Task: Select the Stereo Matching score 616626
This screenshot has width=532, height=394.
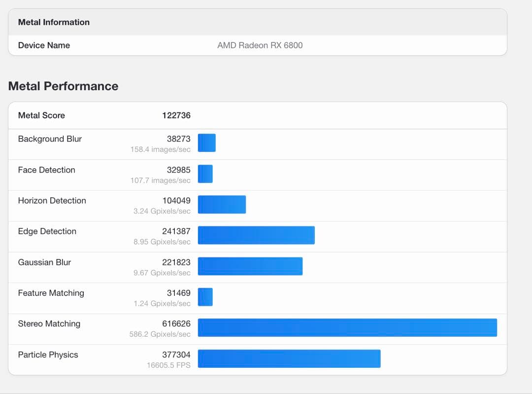Action: pos(176,324)
